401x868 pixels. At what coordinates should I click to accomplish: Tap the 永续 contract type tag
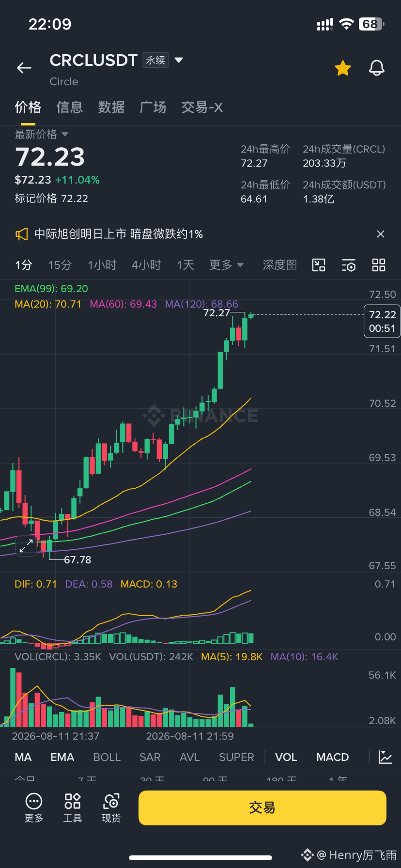click(155, 60)
